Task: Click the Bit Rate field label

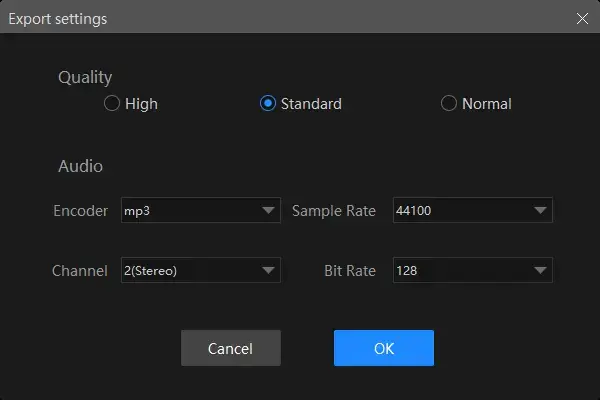Action: point(349,270)
